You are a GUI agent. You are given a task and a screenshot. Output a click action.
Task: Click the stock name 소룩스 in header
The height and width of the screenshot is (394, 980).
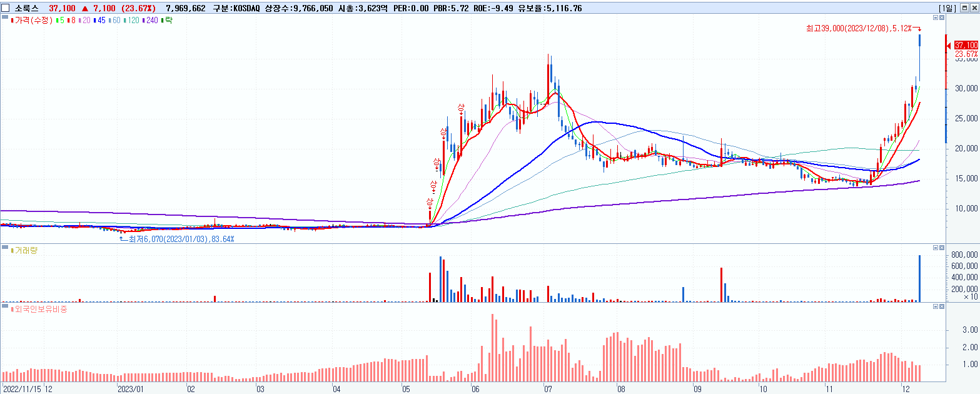tap(26, 8)
